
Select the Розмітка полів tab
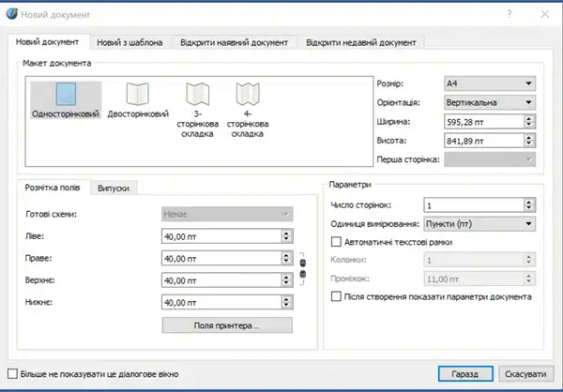pyautogui.click(x=53, y=188)
